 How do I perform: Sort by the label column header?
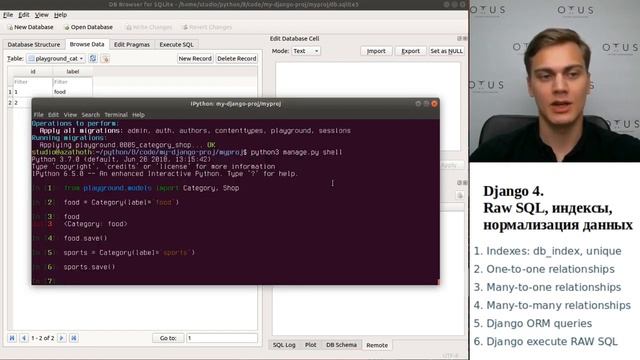(x=73, y=71)
